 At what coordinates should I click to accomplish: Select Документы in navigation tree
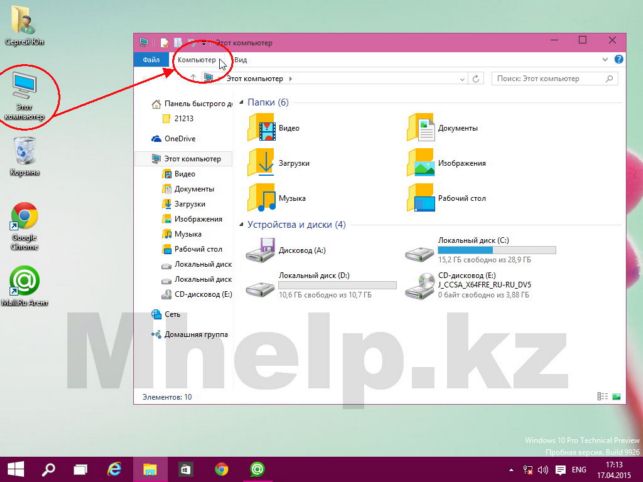click(x=188, y=189)
